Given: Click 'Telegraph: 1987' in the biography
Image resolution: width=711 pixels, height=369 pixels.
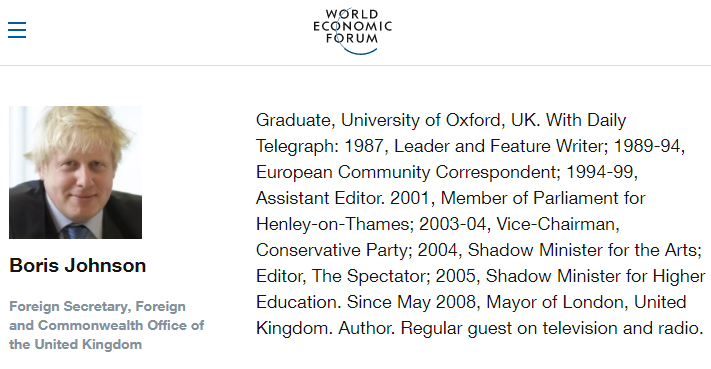Looking at the screenshot, I should point(321,146).
